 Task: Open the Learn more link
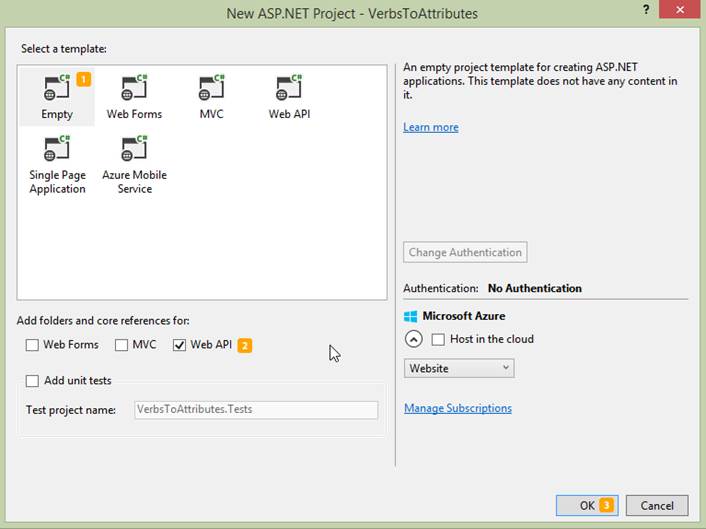(431, 128)
